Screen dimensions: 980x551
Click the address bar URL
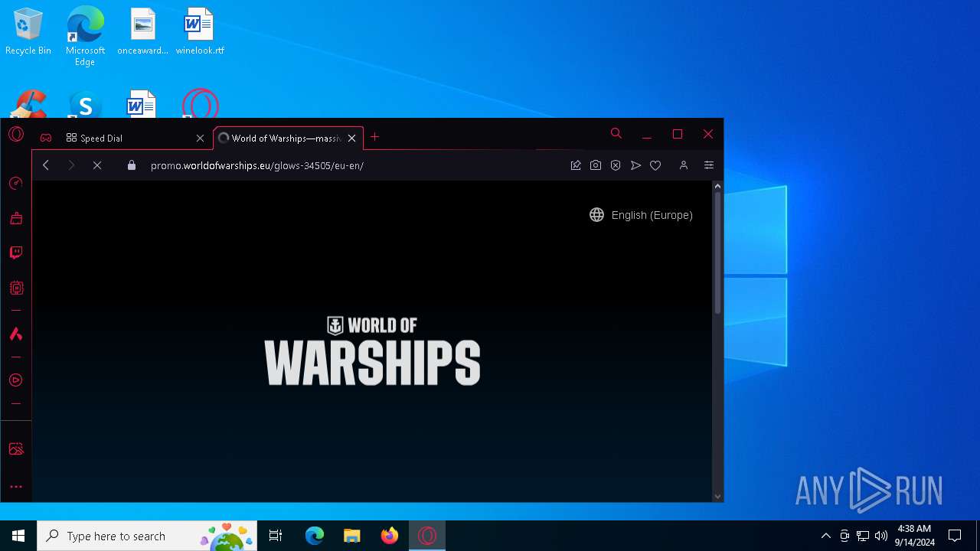[256, 165]
